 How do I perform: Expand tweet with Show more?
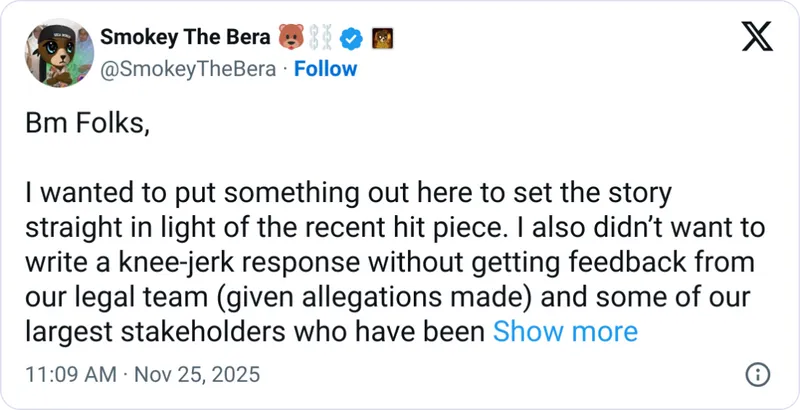pyautogui.click(x=565, y=331)
